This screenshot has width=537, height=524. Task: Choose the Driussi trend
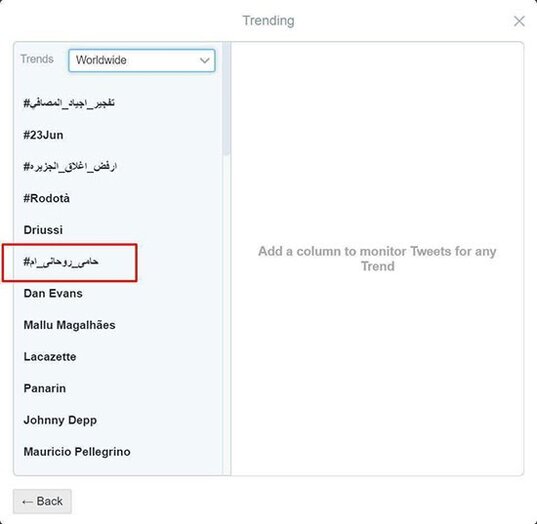click(43, 230)
